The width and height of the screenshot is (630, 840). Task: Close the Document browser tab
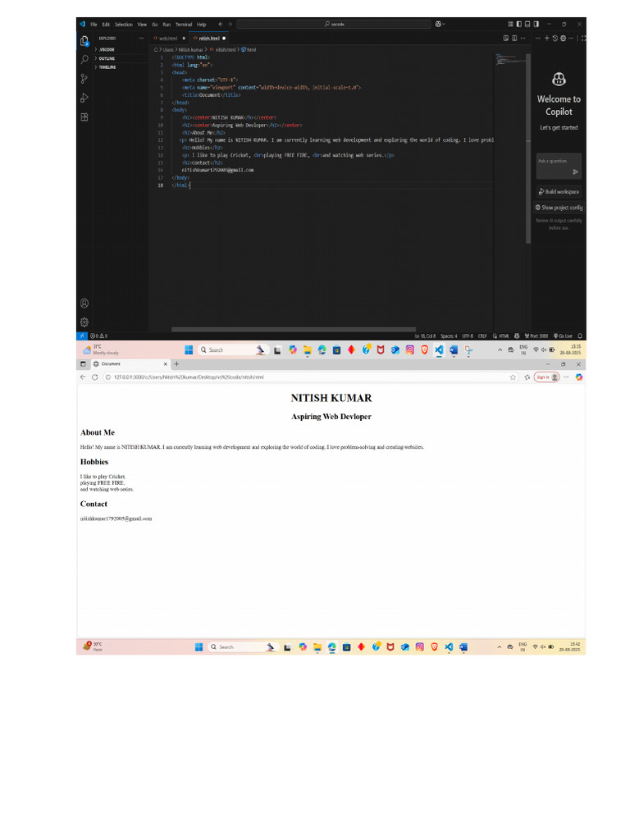166,363
